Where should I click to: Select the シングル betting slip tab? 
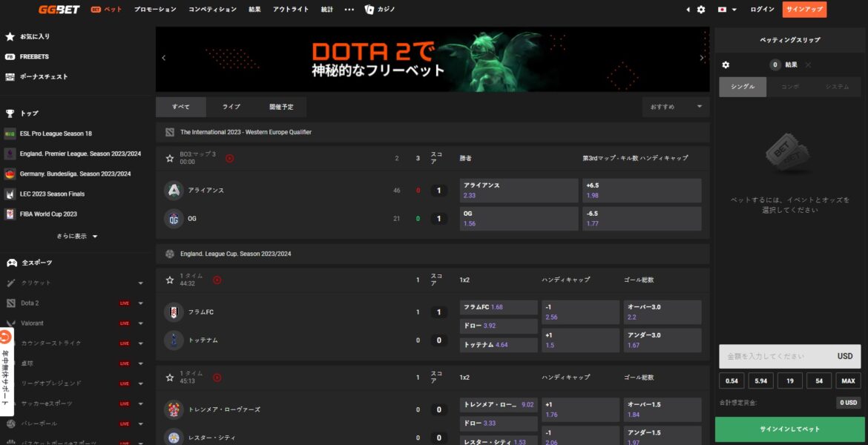[743, 87]
